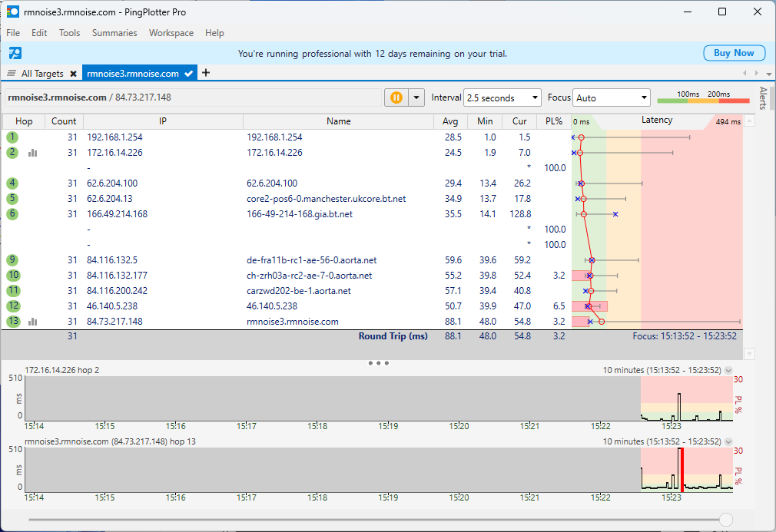This screenshot has height=532, width=776.
Task: Close the All Targets tab
Action: point(73,74)
